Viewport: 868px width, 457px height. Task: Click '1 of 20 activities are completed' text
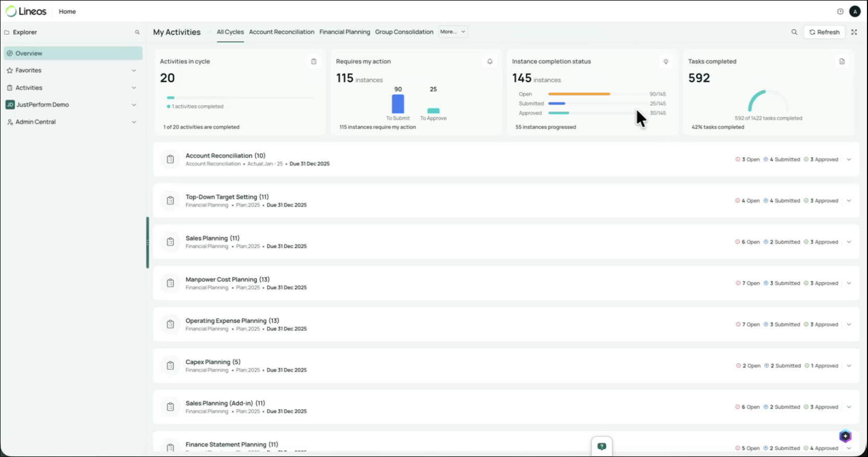[x=202, y=127]
